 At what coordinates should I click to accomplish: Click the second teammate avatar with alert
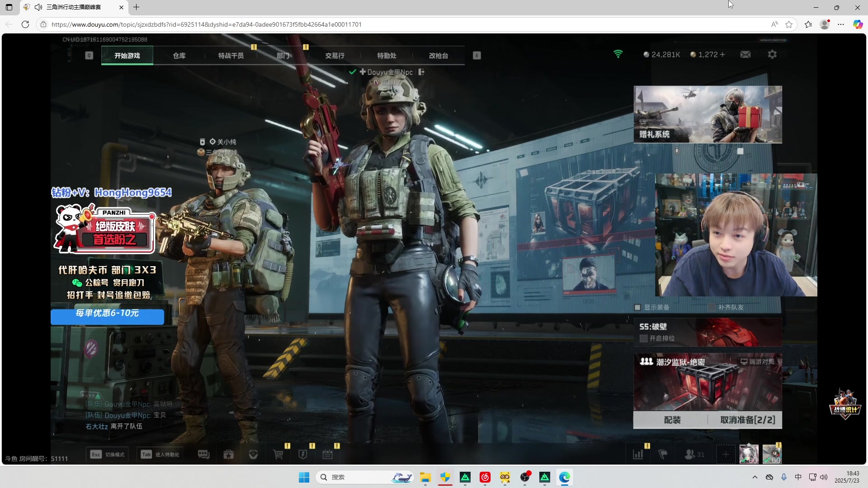pyautogui.click(x=772, y=454)
